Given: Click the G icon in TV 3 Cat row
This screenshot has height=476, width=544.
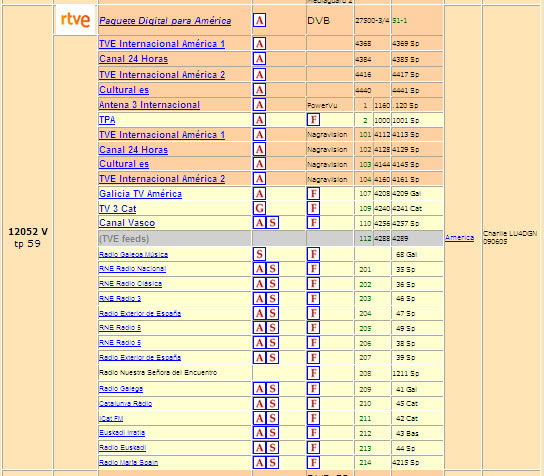Looking at the screenshot, I should coord(259,209).
